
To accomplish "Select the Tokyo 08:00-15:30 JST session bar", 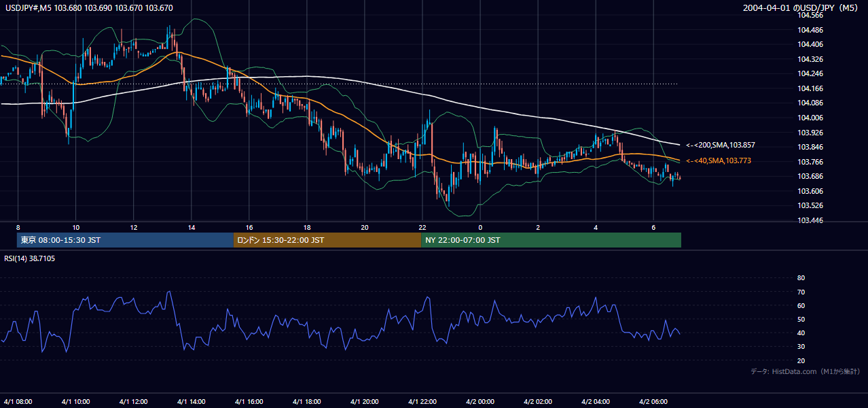I will tap(125, 240).
